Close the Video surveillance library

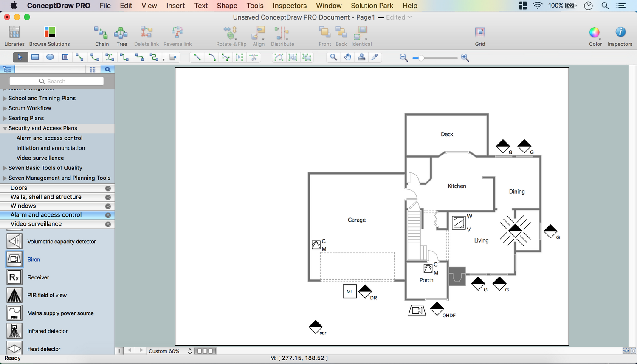point(108,224)
